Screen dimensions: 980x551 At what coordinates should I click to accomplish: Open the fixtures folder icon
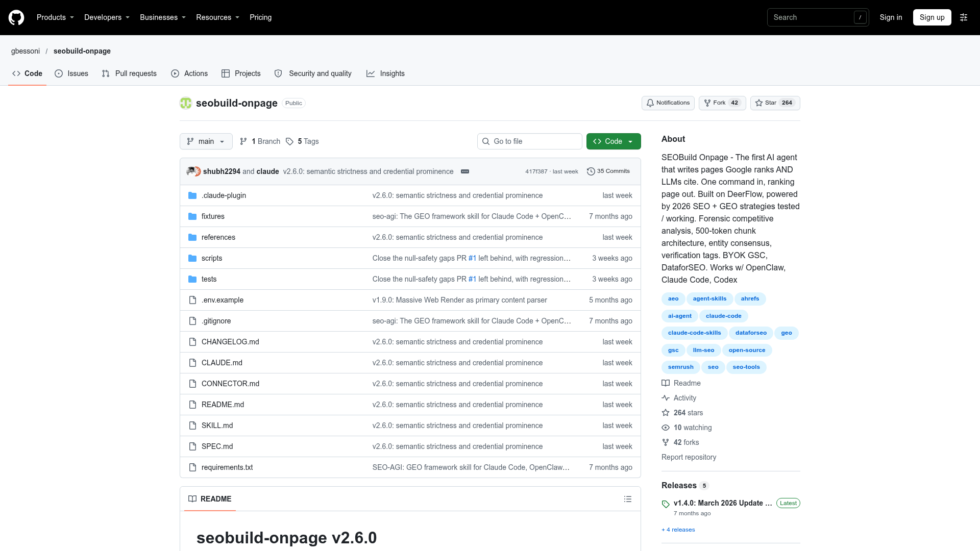(192, 216)
